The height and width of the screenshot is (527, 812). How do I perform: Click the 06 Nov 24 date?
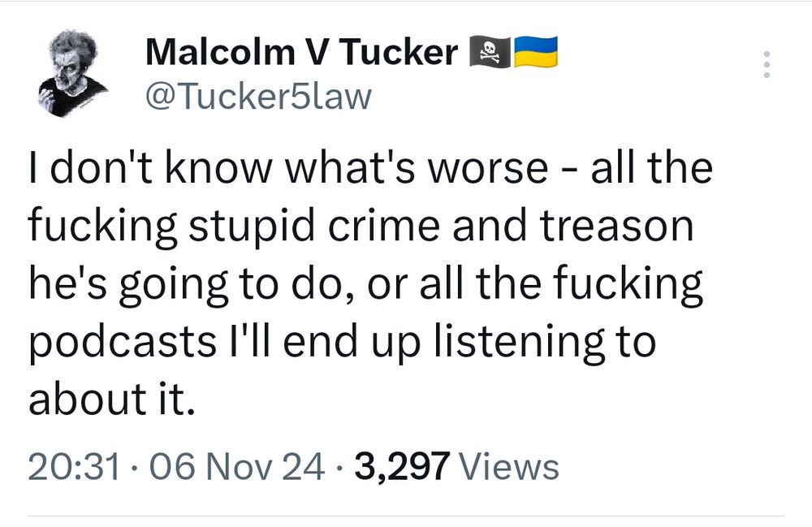tap(238, 466)
